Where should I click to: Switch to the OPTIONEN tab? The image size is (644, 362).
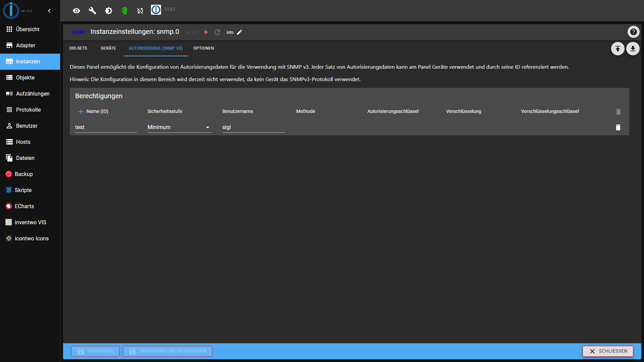(204, 48)
